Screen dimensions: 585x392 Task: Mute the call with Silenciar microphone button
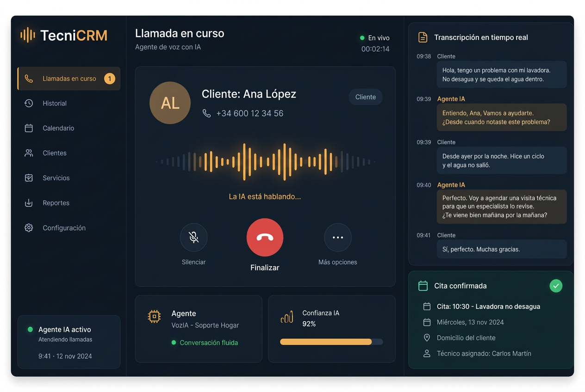coord(193,237)
